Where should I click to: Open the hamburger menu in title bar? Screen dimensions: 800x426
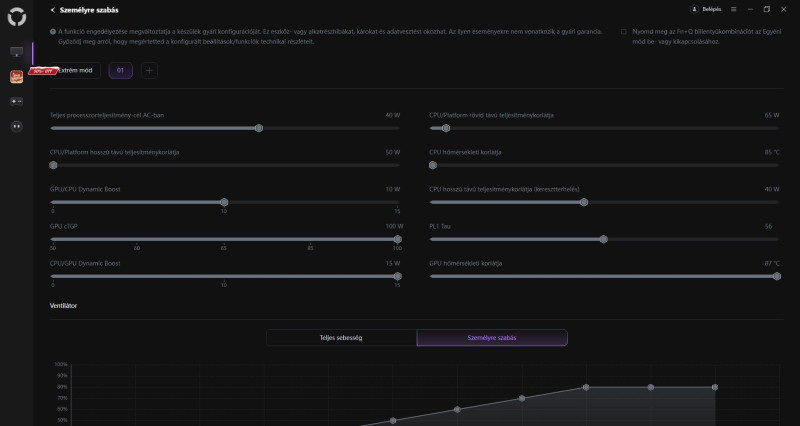[733, 9]
